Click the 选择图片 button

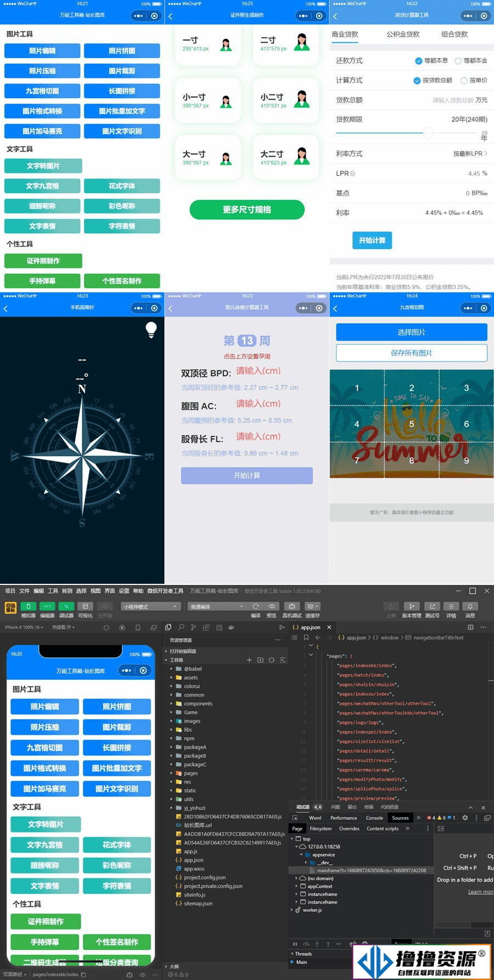[412, 332]
